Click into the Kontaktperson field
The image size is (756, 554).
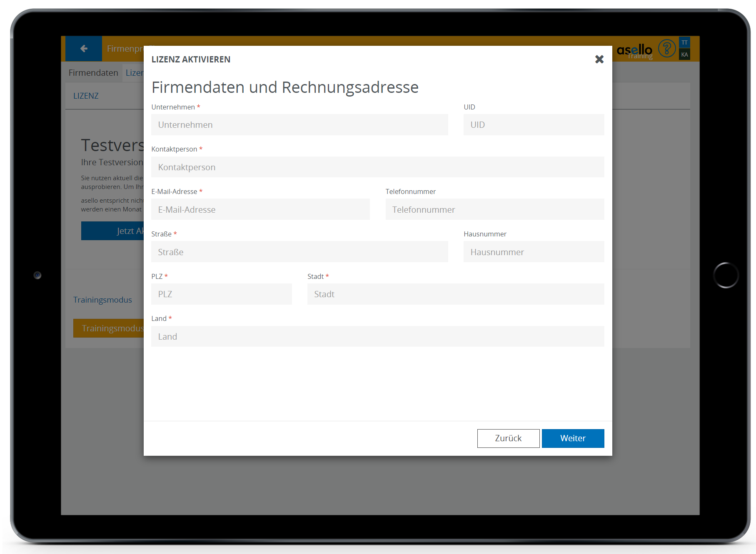pos(377,167)
